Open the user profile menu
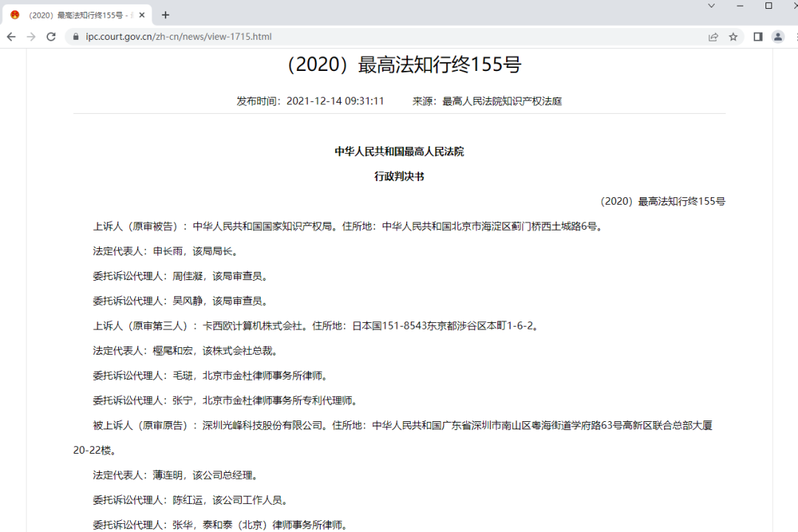Screen dimensions: 798x532 [x=778, y=37]
